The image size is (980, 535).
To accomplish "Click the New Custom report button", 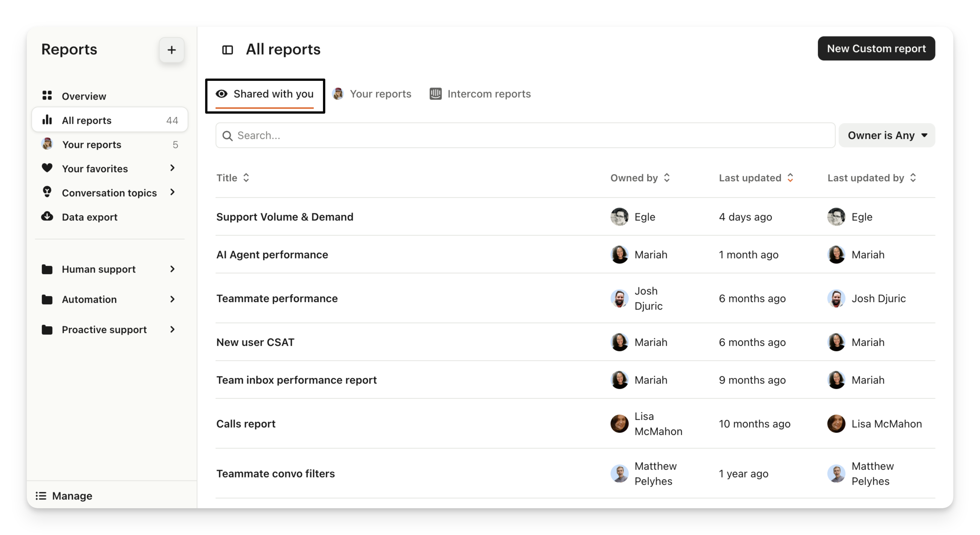I will [x=876, y=49].
